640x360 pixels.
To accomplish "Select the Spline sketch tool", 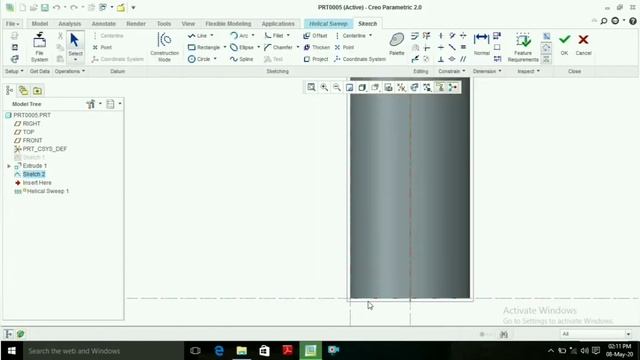I will (x=241, y=59).
